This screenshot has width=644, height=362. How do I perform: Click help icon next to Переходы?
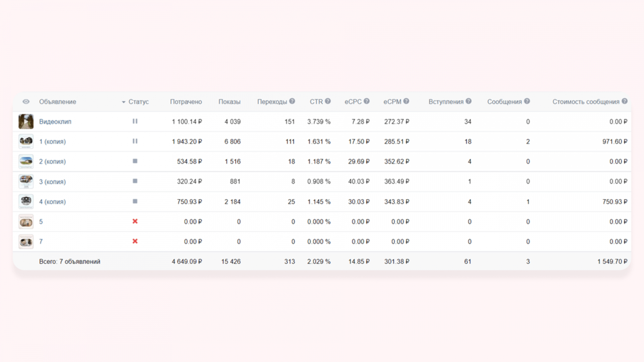coord(292,101)
